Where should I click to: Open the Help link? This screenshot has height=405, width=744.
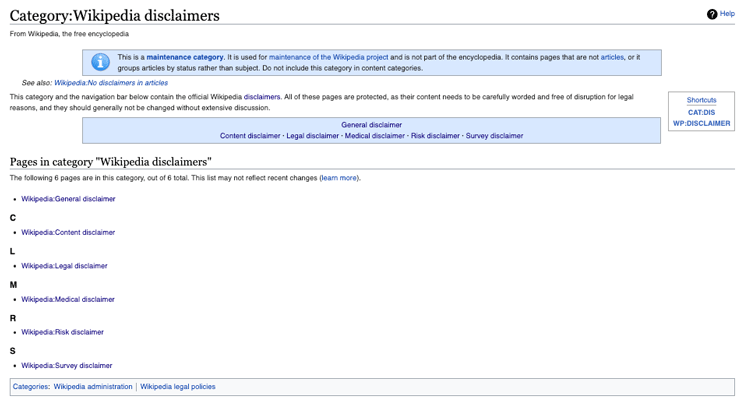[727, 14]
